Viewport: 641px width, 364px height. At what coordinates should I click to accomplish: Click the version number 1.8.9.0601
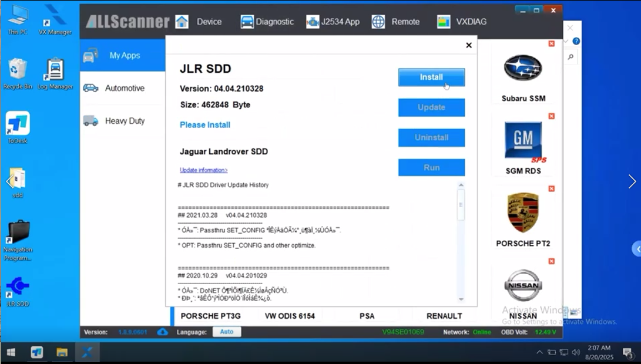132,332
